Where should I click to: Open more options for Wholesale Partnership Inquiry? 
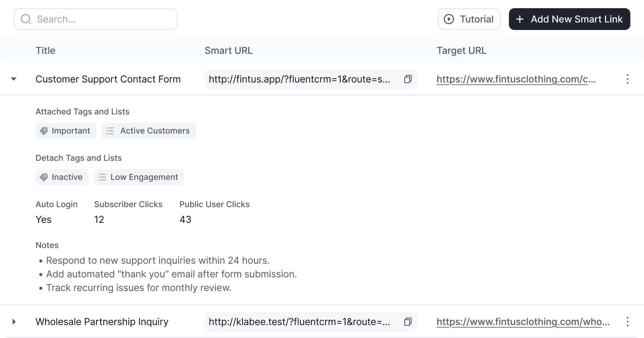[627, 322]
